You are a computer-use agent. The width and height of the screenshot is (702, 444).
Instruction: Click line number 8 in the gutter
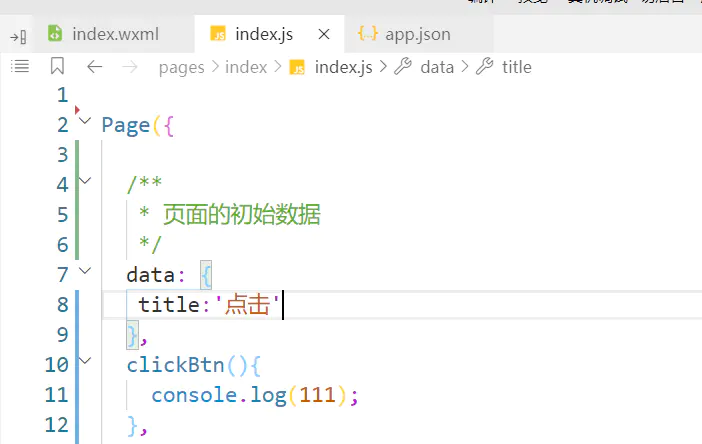(62, 305)
